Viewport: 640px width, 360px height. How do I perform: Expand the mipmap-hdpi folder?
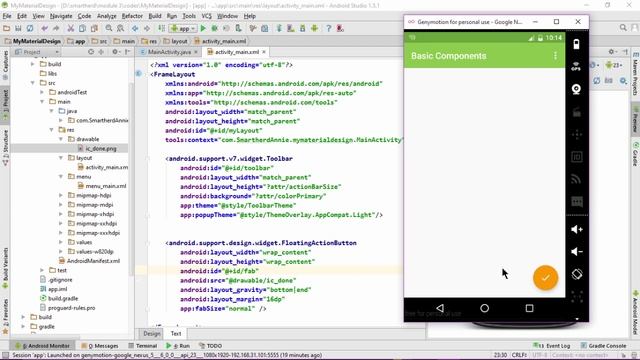coord(61,195)
